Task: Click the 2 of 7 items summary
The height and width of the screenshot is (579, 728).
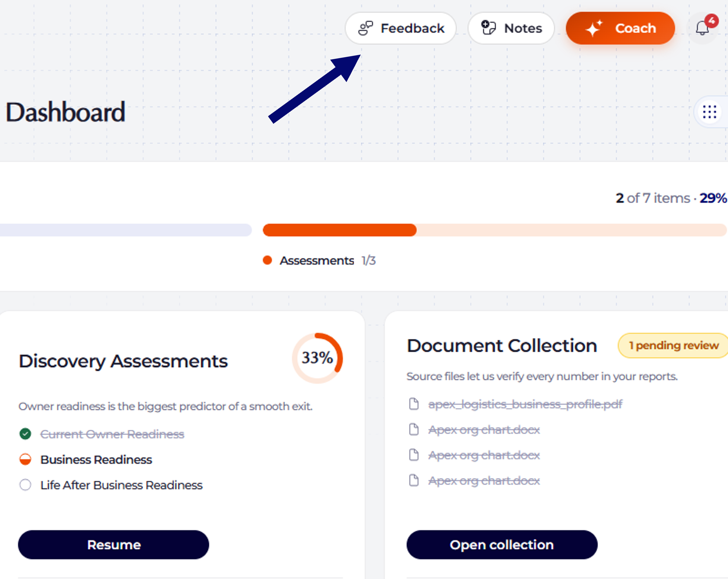Action: pyautogui.click(x=671, y=198)
